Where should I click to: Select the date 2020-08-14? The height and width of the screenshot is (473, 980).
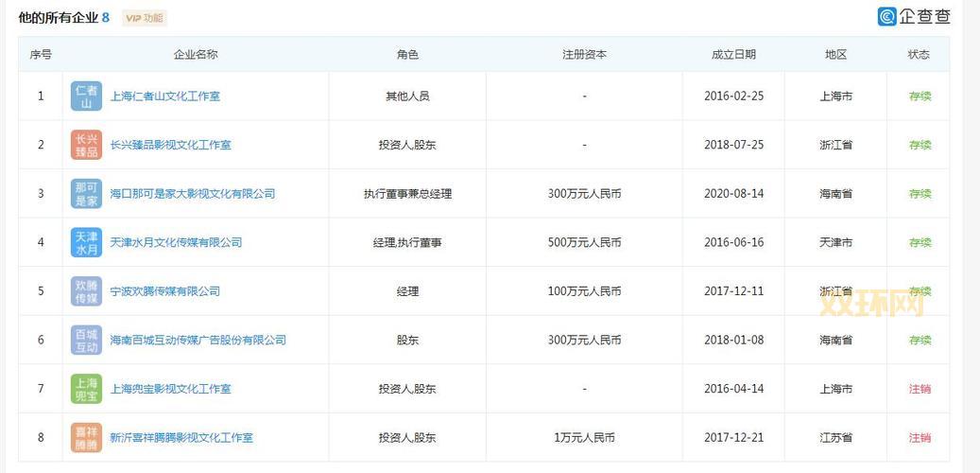pos(733,194)
